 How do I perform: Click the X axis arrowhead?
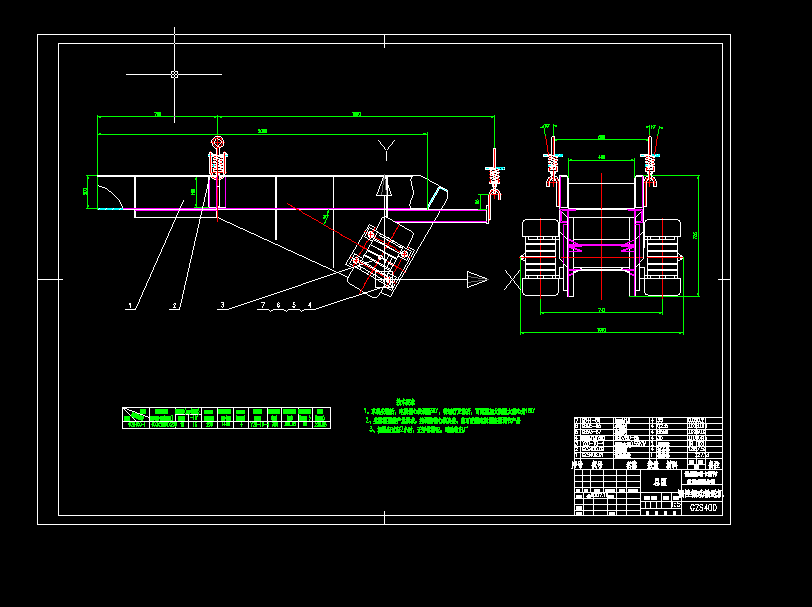point(477,280)
